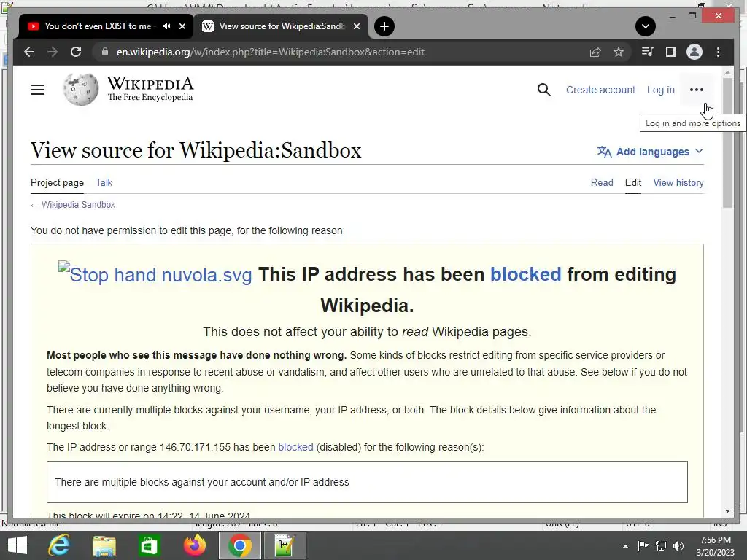The height and width of the screenshot is (560, 747).
Task: Show hidden system tray icons arrow
Action: pyautogui.click(x=625, y=546)
